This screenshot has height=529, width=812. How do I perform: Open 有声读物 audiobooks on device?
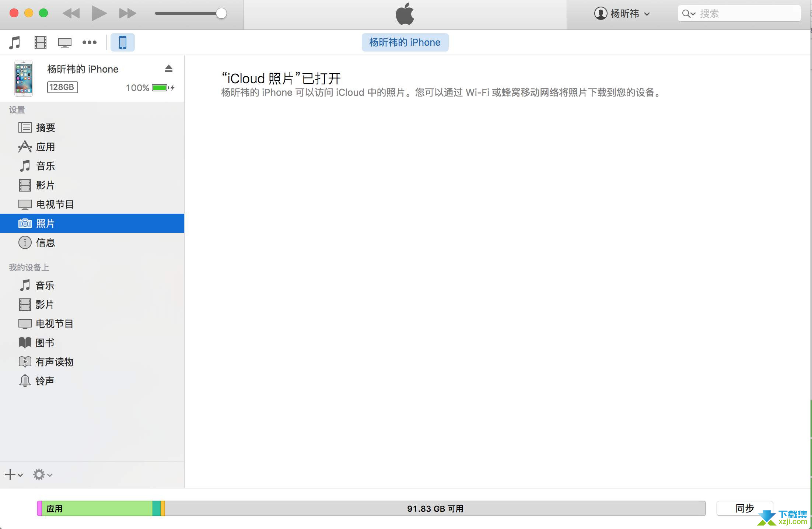click(92, 362)
